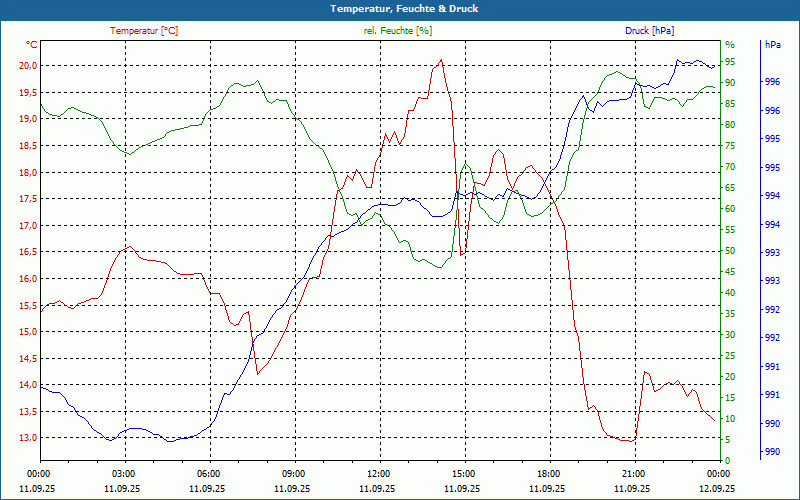Click the 09:00 time axis label
This screenshot has height=500, width=800.
tap(295, 474)
